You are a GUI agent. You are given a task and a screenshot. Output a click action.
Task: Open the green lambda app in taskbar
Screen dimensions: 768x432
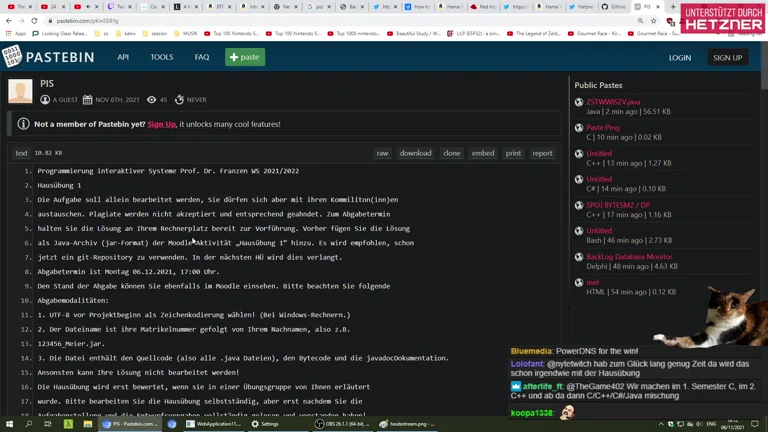pyautogui.click(x=68, y=424)
